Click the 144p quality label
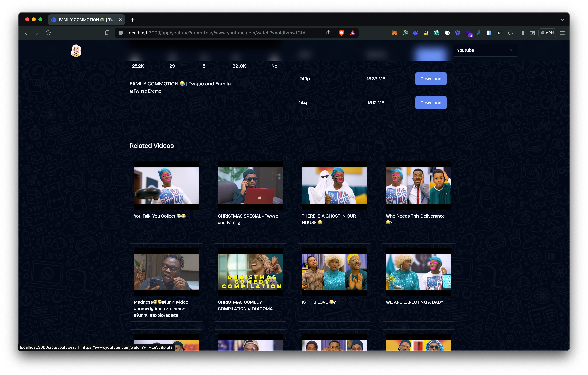 coord(304,103)
